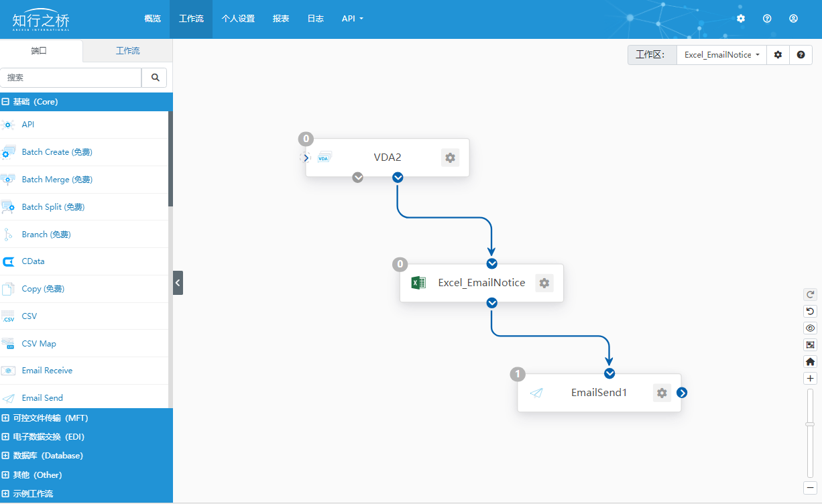Image resolution: width=822 pixels, height=504 pixels.
Task: Open EmailSend1 node settings gear
Action: (x=662, y=393)
